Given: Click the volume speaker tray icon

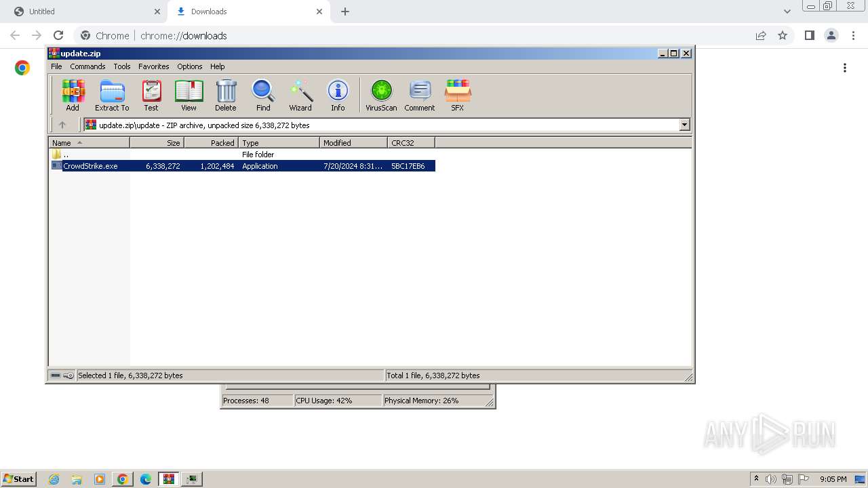Looking at the screenshot, I should 771,479.
